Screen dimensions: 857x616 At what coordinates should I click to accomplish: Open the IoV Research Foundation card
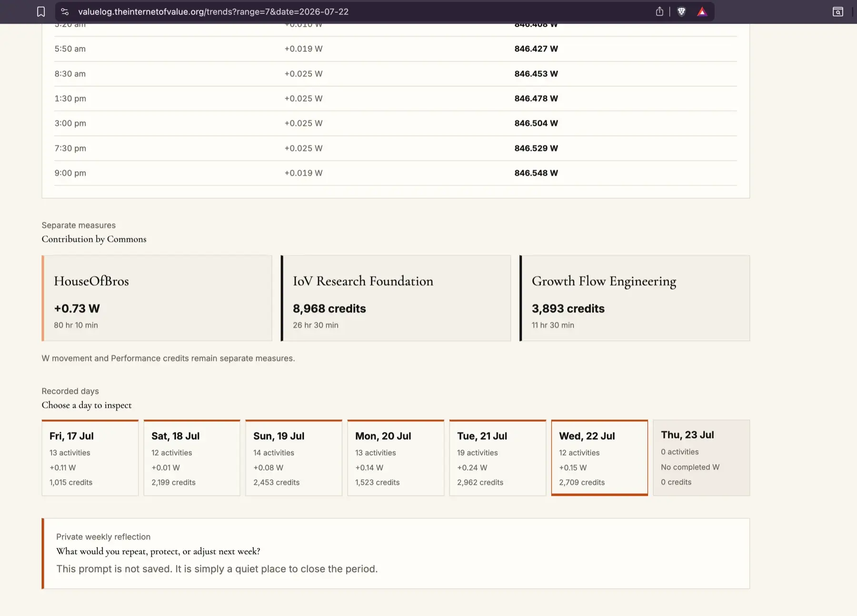396,298
